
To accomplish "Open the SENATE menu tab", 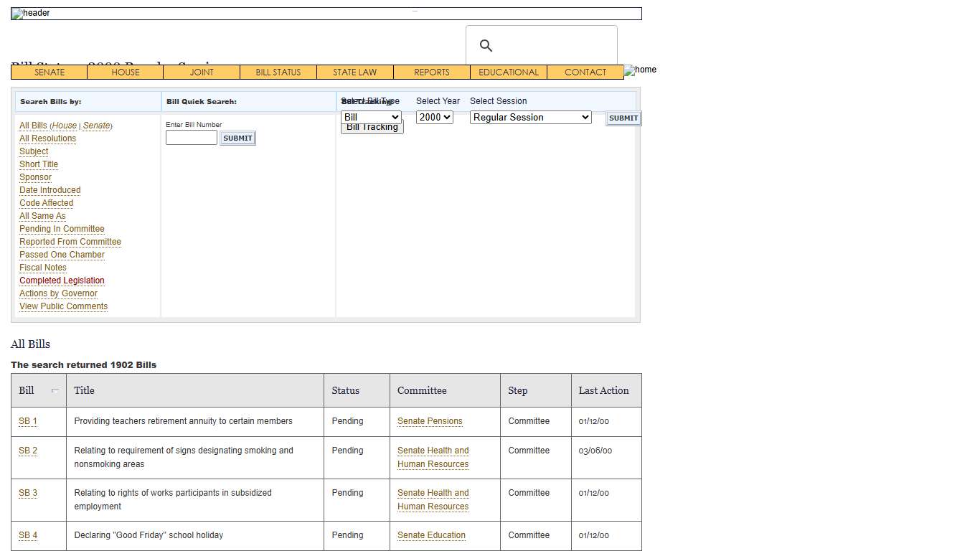I will (50, 72).
